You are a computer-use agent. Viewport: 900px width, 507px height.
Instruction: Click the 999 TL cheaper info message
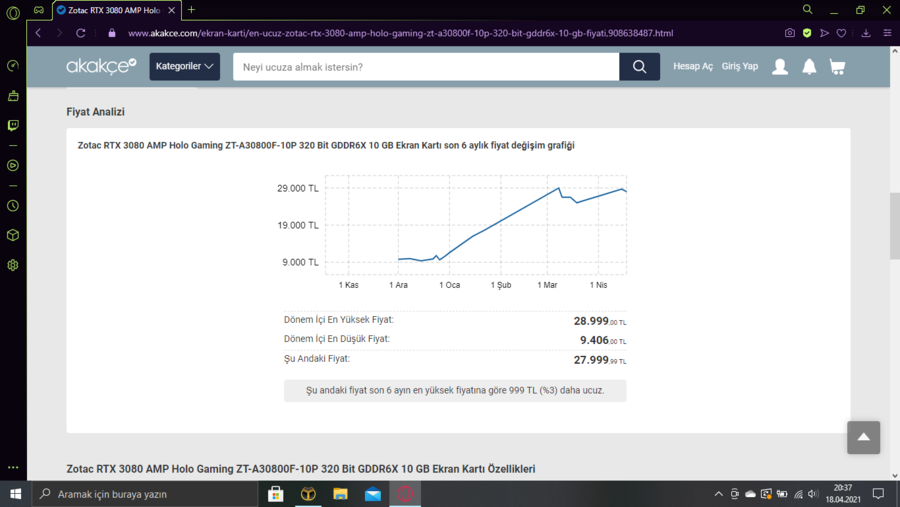tap(455, 390)
